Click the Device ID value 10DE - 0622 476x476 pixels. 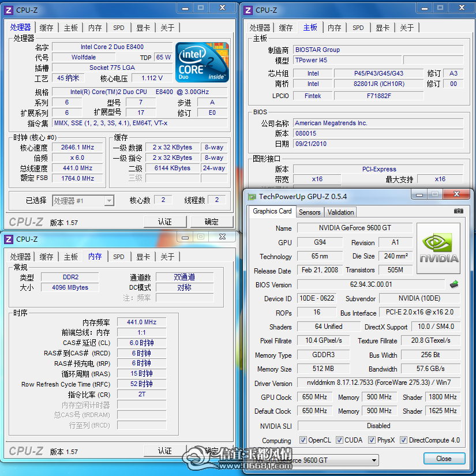pos(317,298)
